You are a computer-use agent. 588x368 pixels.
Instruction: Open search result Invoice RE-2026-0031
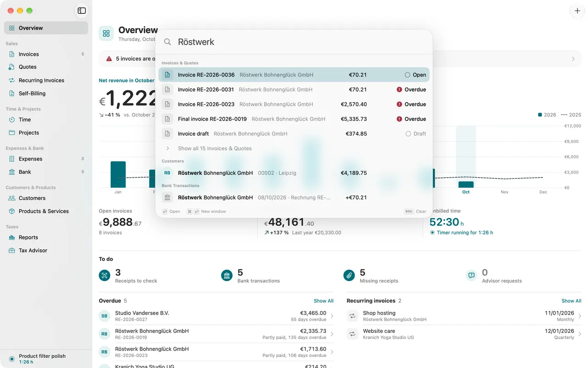tap(294, 90)
